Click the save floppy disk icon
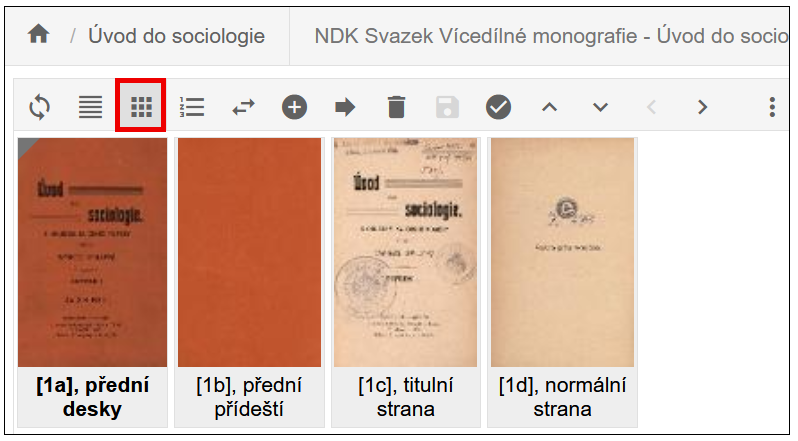The width and height of the screenshot is (798, 441). (x=447, y=107)
